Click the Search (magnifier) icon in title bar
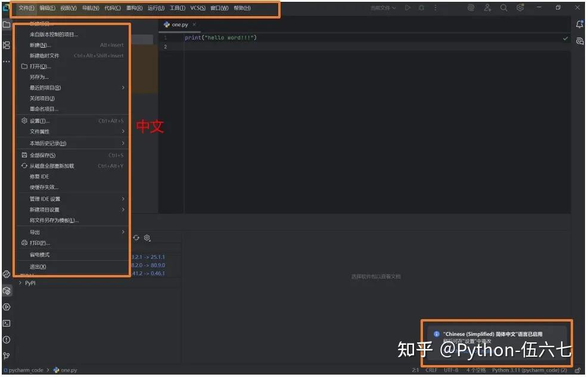Image resolution: width=588 pixels, height=377 pixels. pos(505,7)
